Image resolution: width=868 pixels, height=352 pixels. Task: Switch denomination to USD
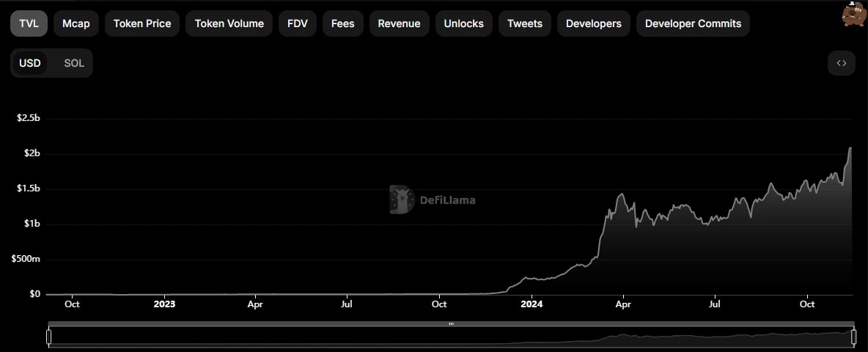pyautogui.click(x=30, y=63)
